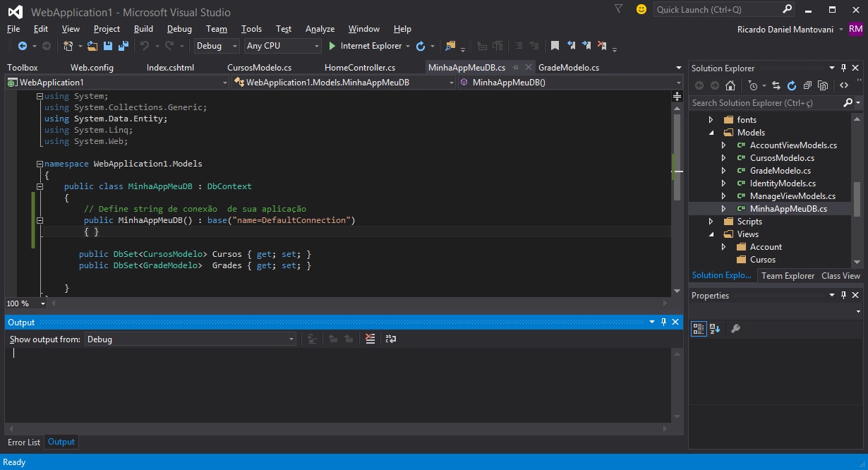Click the bookmark icon in the toolbar
Viewport: 868px width, 470px height.
tap(555, 46)
